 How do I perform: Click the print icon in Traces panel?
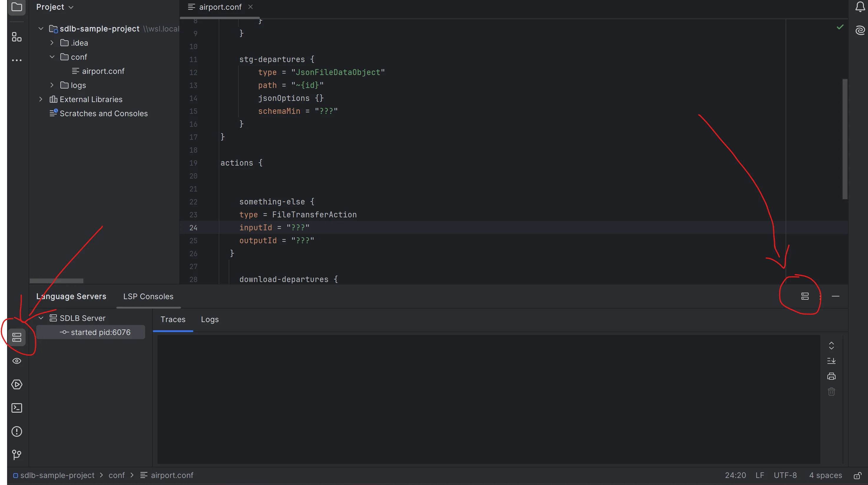(831, 376)
